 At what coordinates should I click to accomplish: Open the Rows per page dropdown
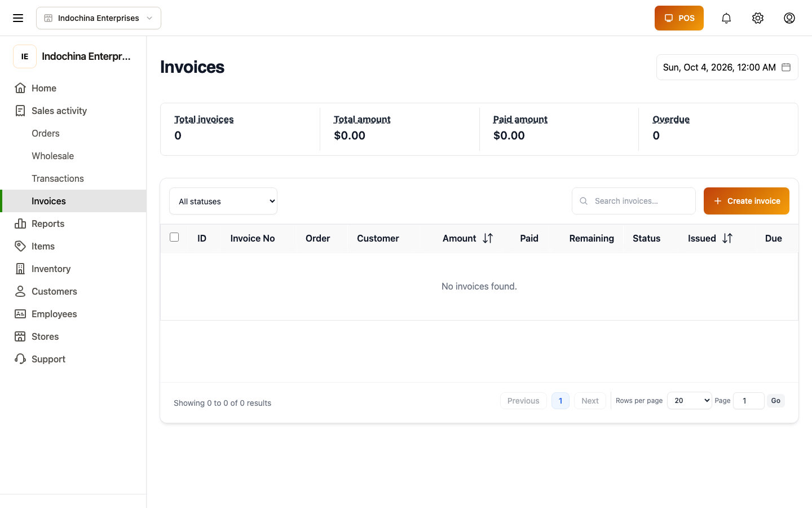[690, 401]
